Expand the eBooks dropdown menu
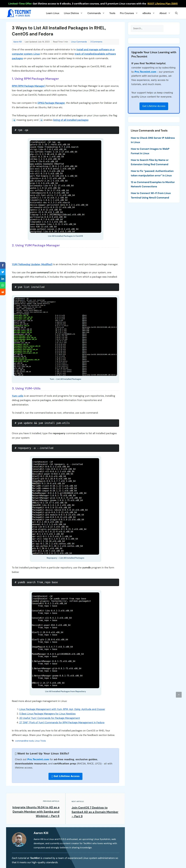This screenshot has width=186, height=868. (x=148, y=13)
